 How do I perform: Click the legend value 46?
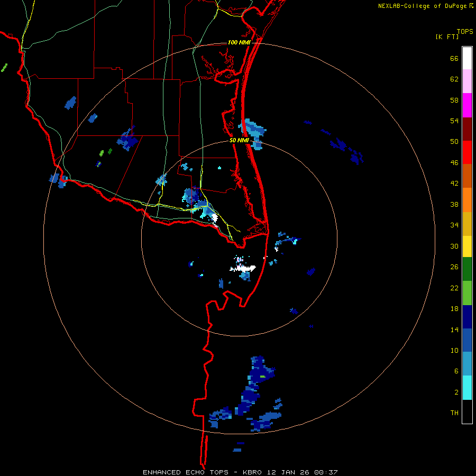coord(454,163)
